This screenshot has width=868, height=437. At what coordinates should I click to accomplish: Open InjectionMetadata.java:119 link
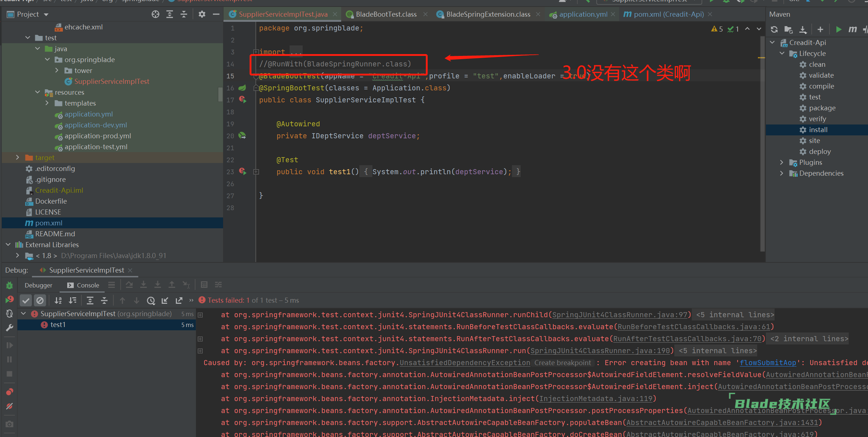coord(596,399)
